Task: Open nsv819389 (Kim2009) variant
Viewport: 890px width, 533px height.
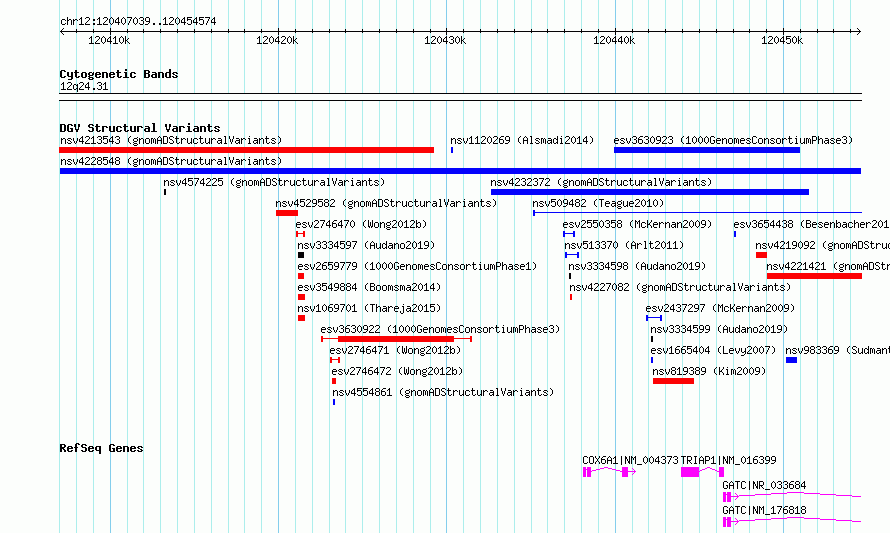Action: click(x=709, y=371)
